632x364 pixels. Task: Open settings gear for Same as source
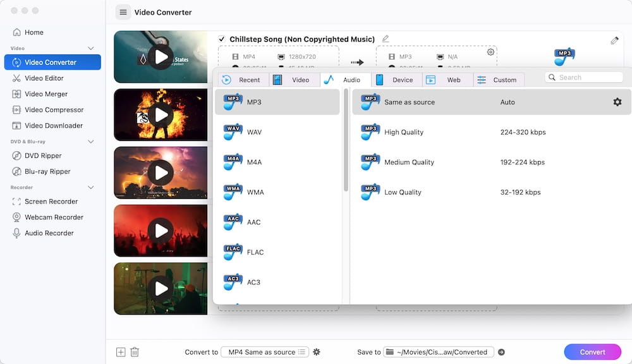(617, 102)
